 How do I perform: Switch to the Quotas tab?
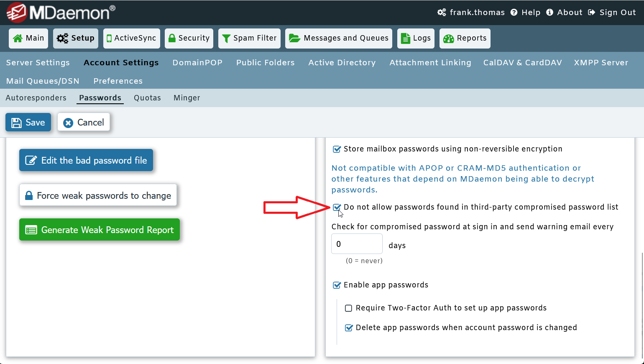pyautogui.click(x=147, y=97)
